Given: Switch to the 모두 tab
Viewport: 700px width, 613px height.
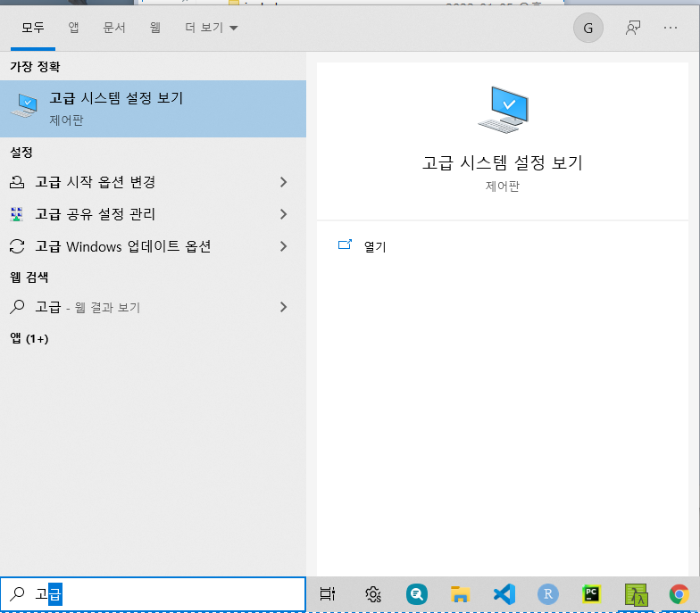Looking at the screenshot, I should click(33, 28).
